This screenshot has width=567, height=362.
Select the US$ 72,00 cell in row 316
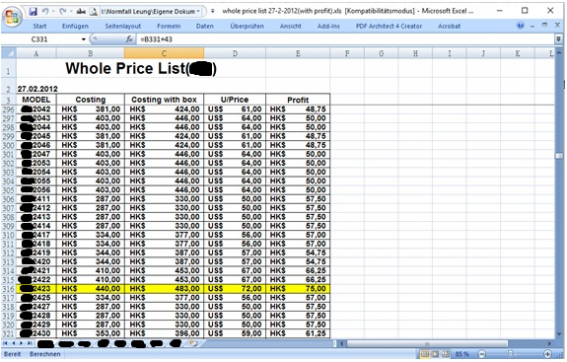click(x=235, y=289)
